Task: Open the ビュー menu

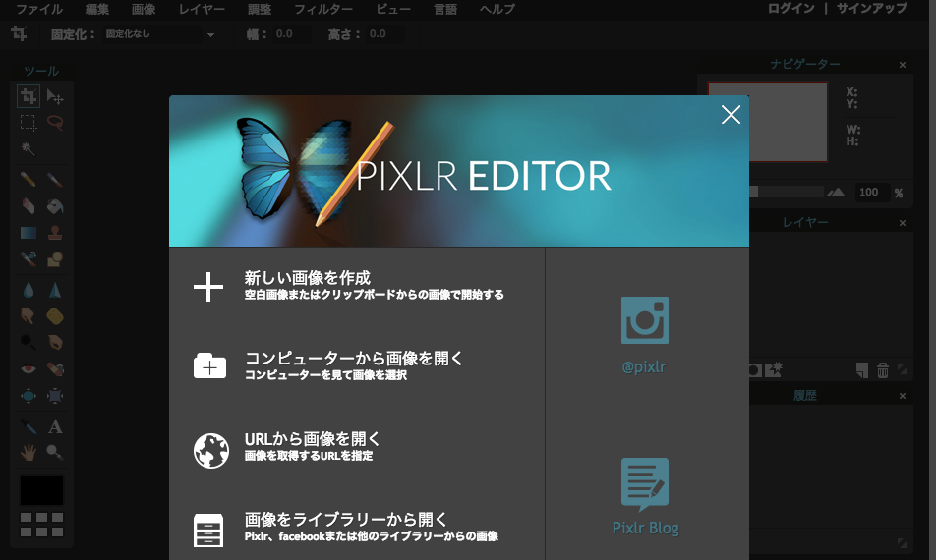Action: click(393, 9)
